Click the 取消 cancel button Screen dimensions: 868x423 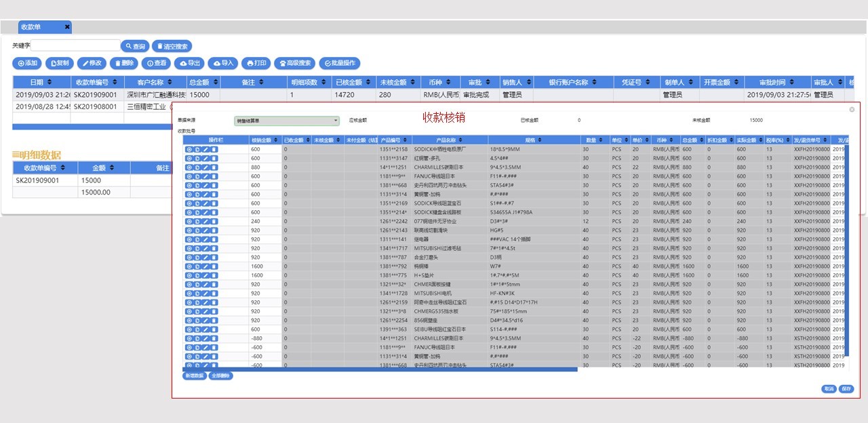[828, 389]
